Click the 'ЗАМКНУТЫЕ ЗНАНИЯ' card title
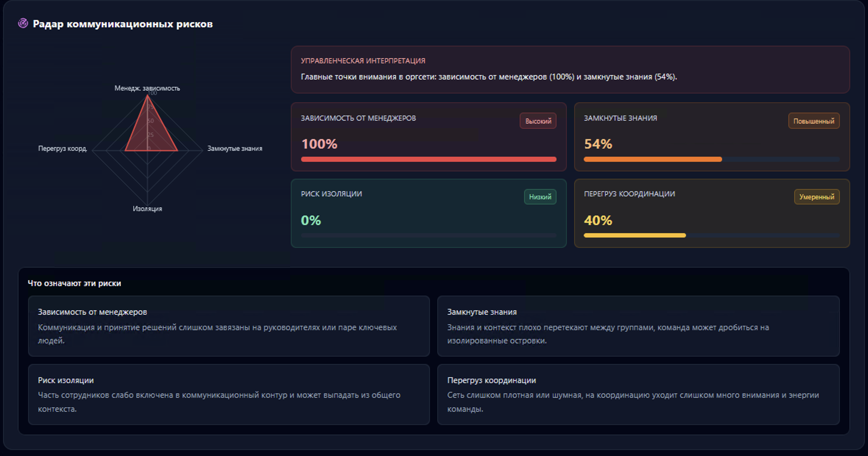The image size is (868, 456). [620, 118]
